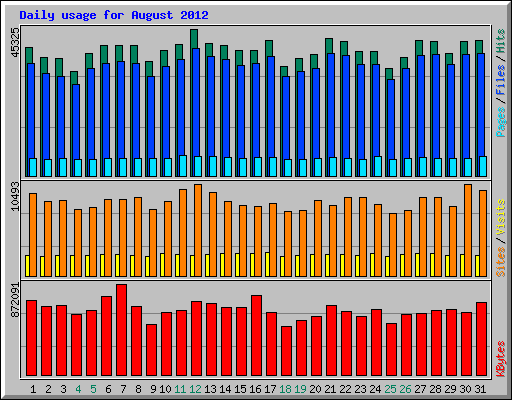Click the 10493 visits axis value
Screen dimensions: 512x400
point(15,196)
